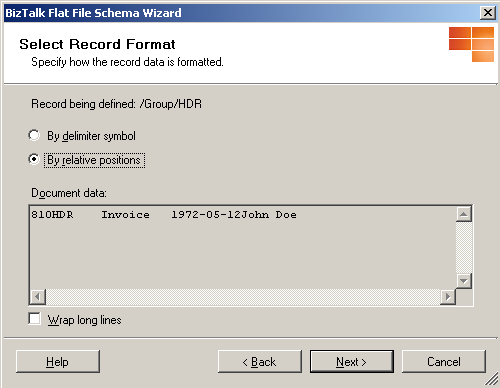The image size is (500, 388).
Task: Select the By relative positions radio button
Action: tap(34, 159)
